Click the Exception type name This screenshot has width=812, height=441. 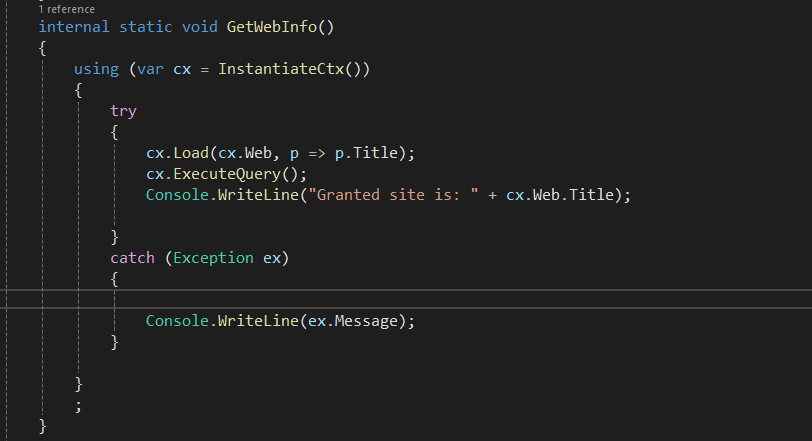[x=213, y=258]
